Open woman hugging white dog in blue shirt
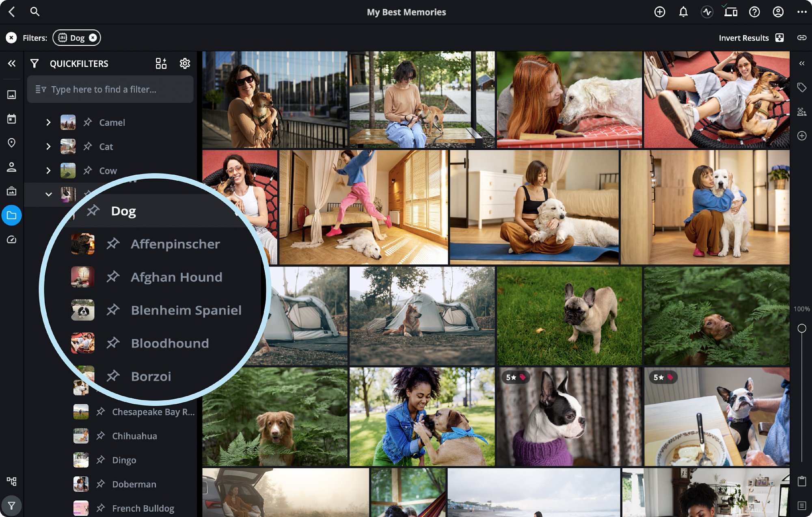This screenshot has height=517, width=812. [x=705, y=207]
